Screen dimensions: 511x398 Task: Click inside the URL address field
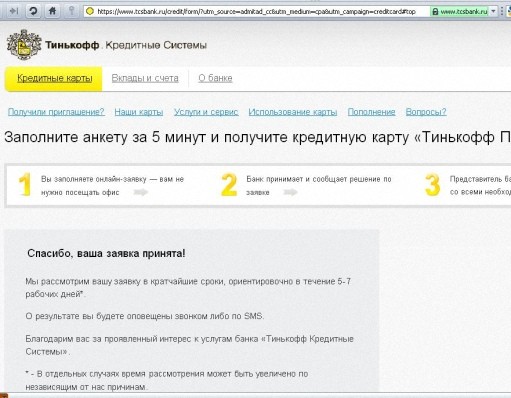(257, 12)
